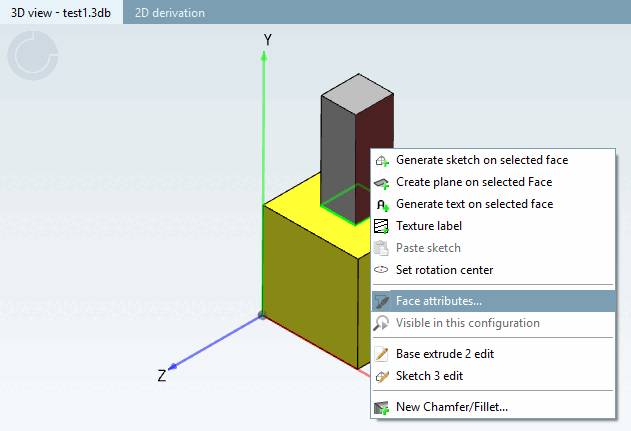Click the Generate sketch on selected face icon
Screen dimensions: 631x431
click(381, 161)
